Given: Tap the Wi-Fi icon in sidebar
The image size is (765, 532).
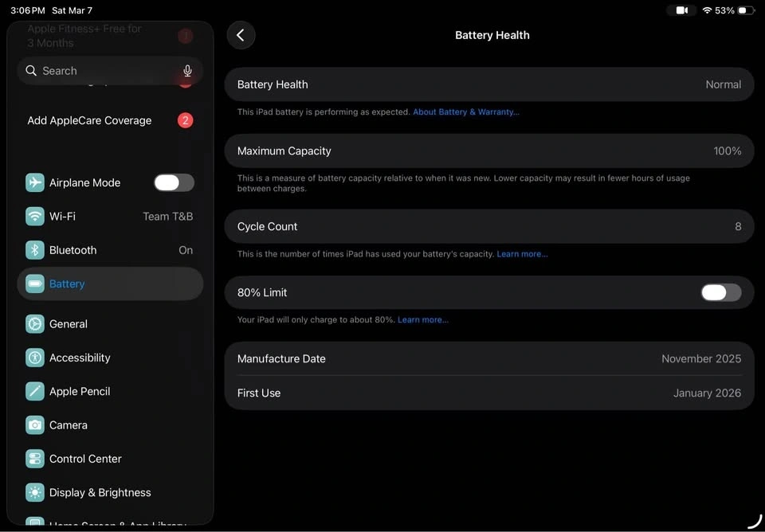Looking at the screenshot, I should point(35,217).
